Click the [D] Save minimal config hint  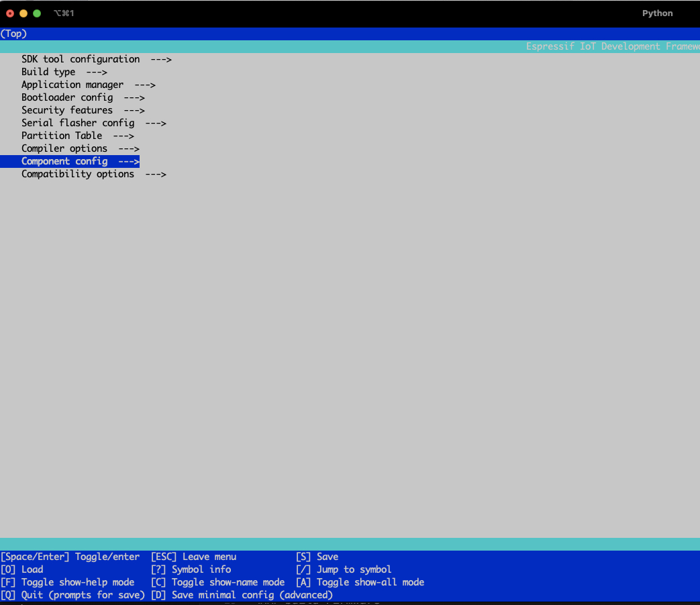tap(242, 595)
